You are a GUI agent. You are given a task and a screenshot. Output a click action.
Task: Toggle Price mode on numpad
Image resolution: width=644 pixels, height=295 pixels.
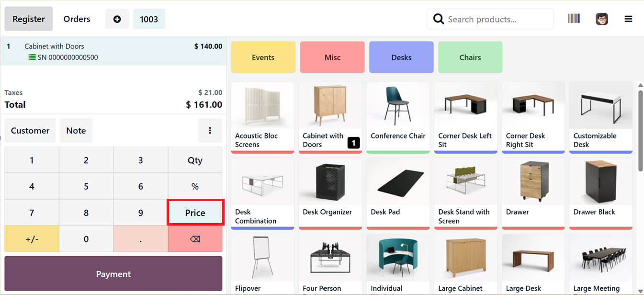195,213
